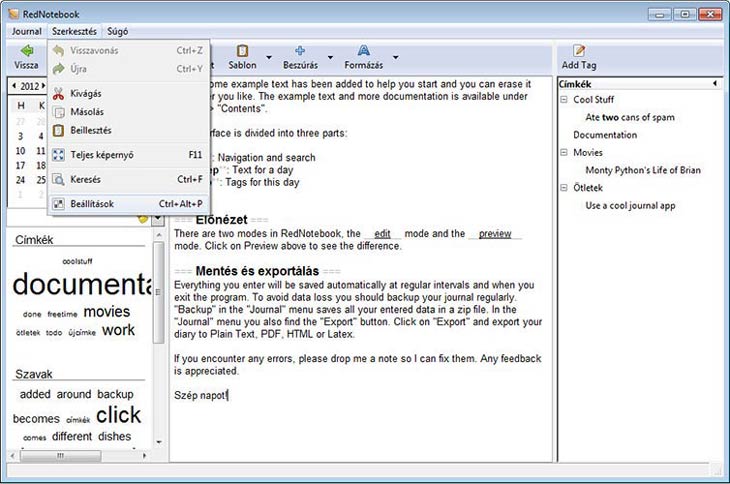Collapse the Movies tag group

click(564, 153)
